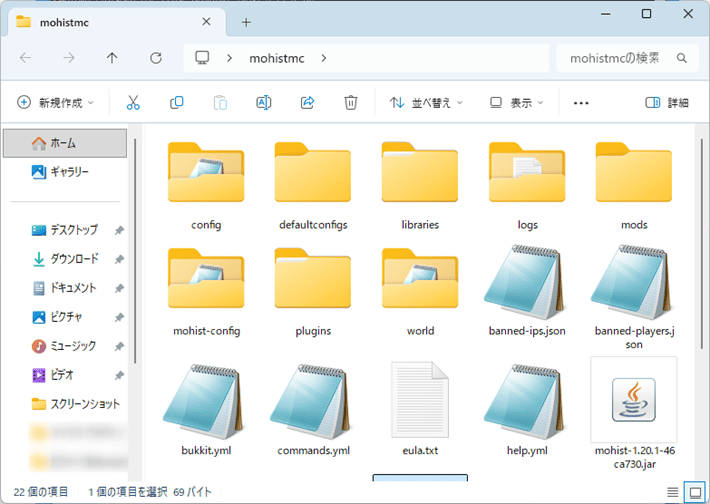This screenshot has width=710, height=504.
Task: Add a new tab with plus button
Action: (246, 22)
